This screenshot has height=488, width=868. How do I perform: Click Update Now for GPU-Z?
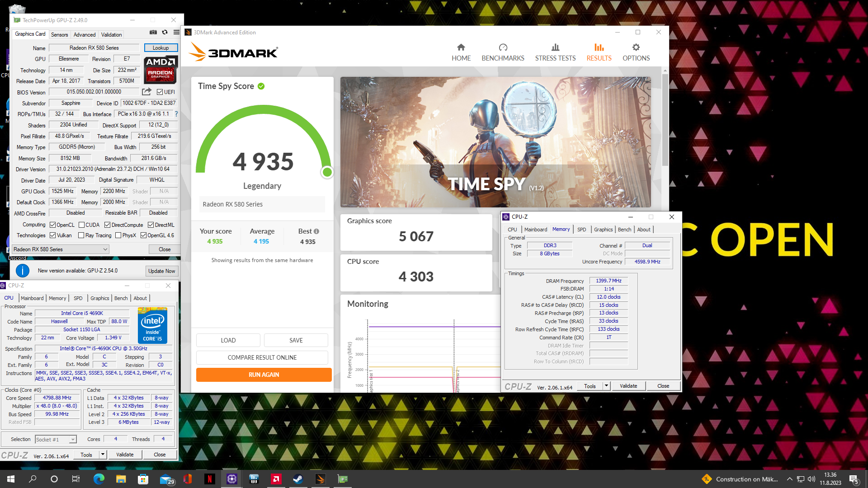(x=162, y=271)
